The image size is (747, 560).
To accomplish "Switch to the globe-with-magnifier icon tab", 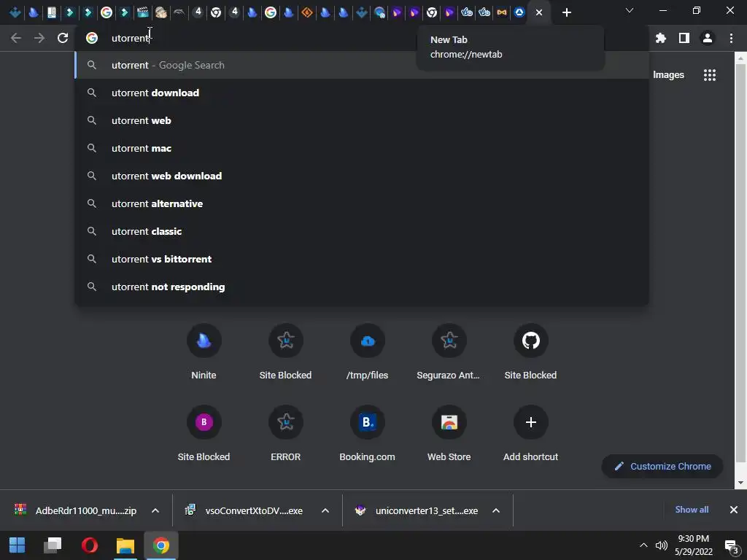I will point(379,12).
